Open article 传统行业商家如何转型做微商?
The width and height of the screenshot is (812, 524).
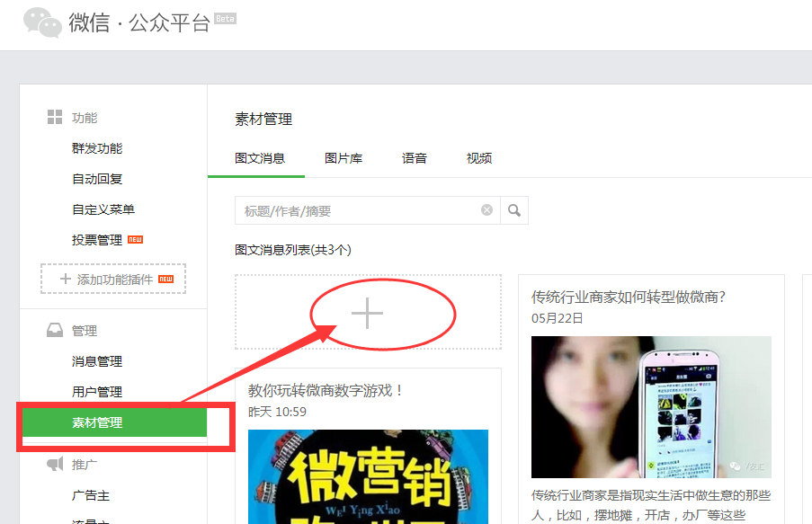pyautogui.click(x=629, y=298)
